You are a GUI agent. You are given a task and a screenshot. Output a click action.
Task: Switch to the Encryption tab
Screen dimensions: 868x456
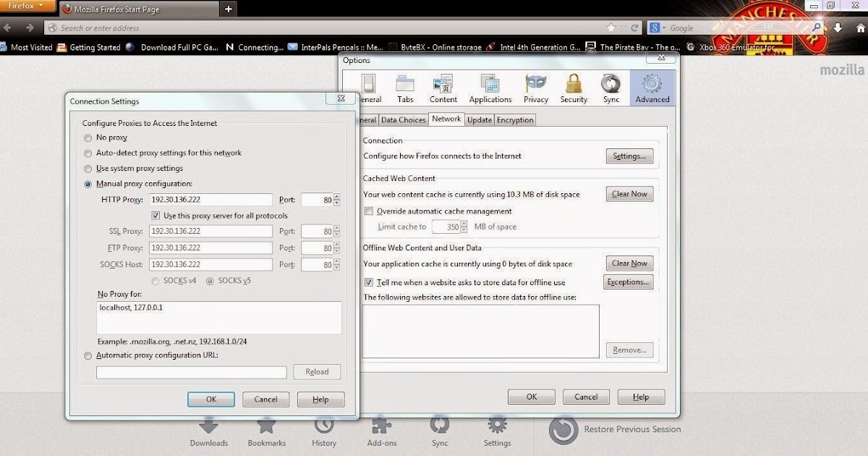[515, 120]
